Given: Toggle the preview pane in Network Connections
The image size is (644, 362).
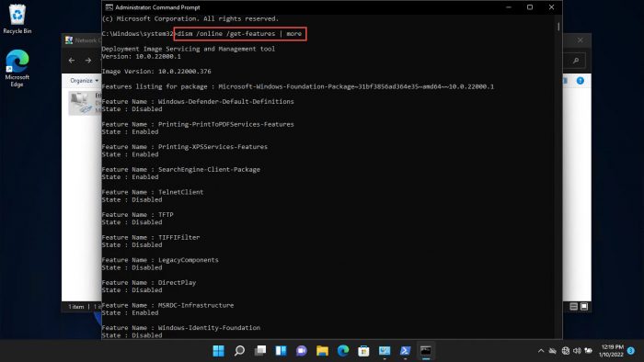Looking at the screenshot, I should point(566,81).
